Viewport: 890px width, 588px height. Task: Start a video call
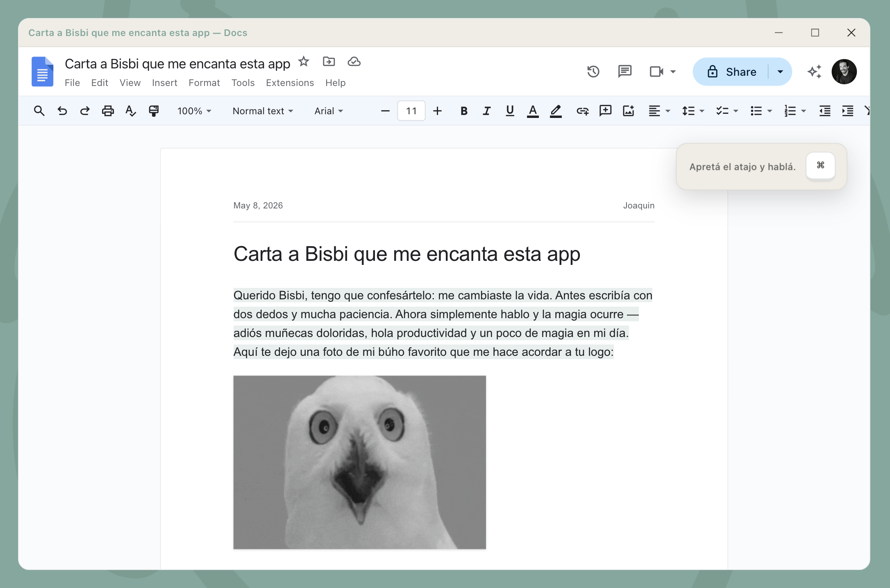click(656, 72)
